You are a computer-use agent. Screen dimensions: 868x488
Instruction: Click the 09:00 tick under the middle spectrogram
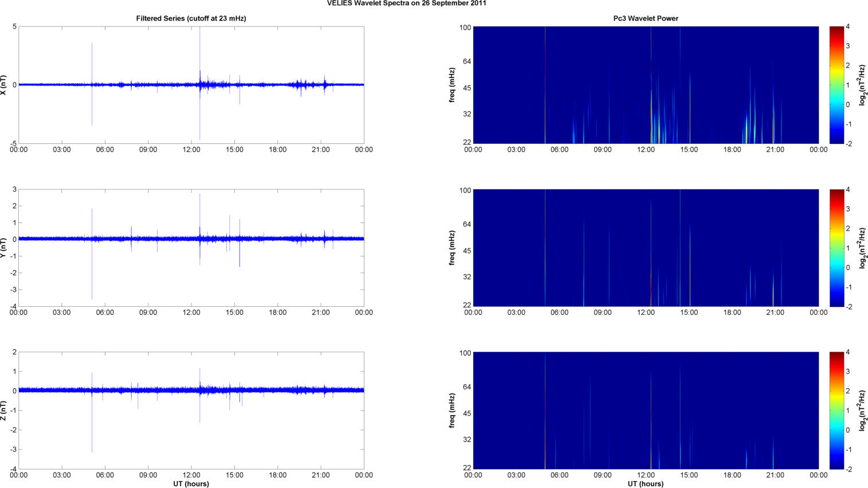point(603,313)
